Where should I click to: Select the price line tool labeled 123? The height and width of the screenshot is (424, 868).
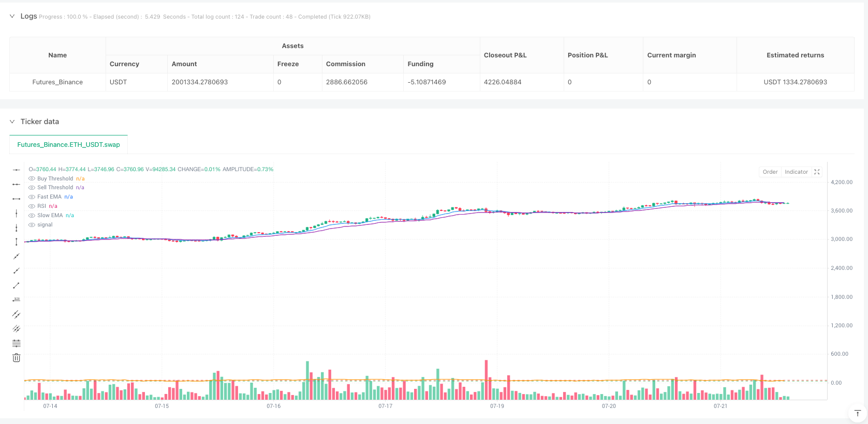17,300
